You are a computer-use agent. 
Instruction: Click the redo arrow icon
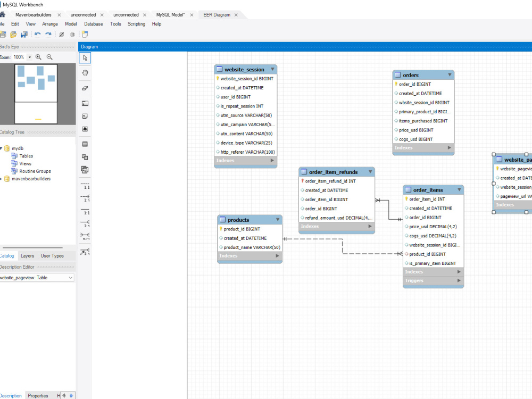pyautogui.click(x=48, y=34)
